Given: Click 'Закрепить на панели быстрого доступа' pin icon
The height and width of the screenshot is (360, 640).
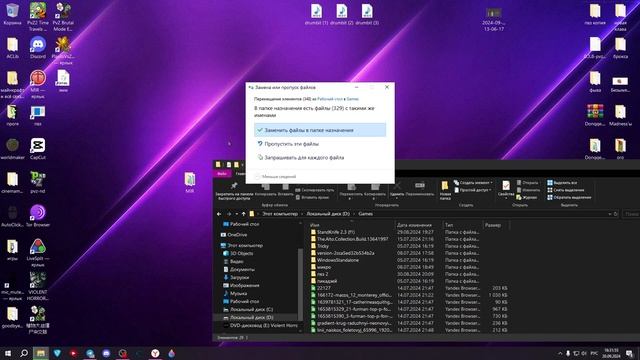Looking at the screenshot, I should (x=234, y=191).
